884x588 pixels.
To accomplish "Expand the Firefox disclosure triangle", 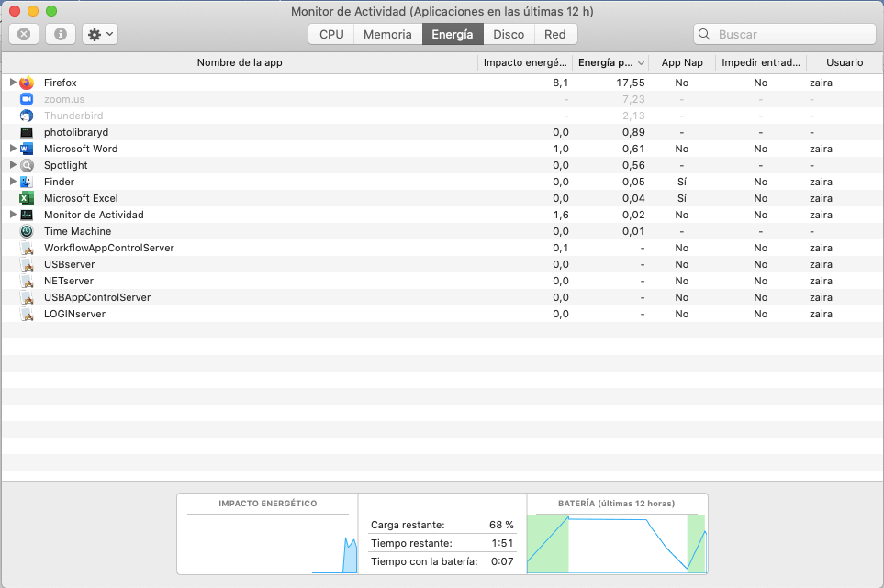I will (x=13, y=83).
